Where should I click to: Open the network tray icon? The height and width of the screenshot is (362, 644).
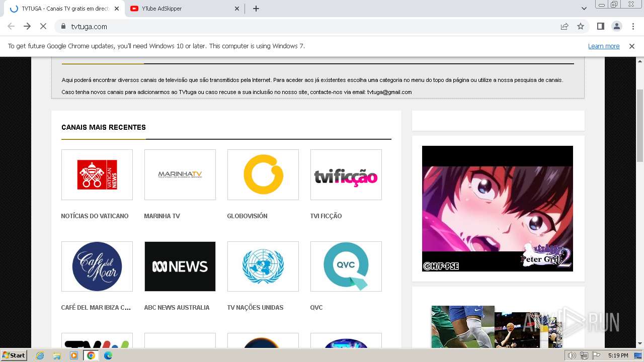tap(584, 355)
